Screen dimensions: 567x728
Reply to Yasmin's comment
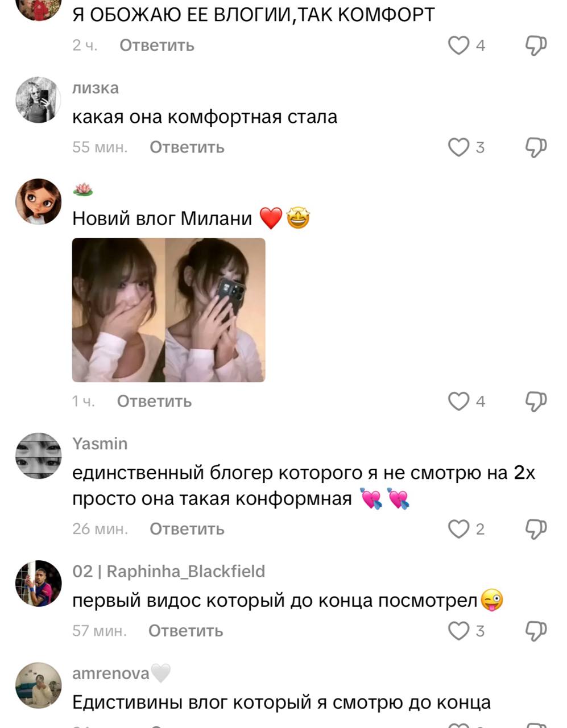pyautogui.click(x=187, y=529)
